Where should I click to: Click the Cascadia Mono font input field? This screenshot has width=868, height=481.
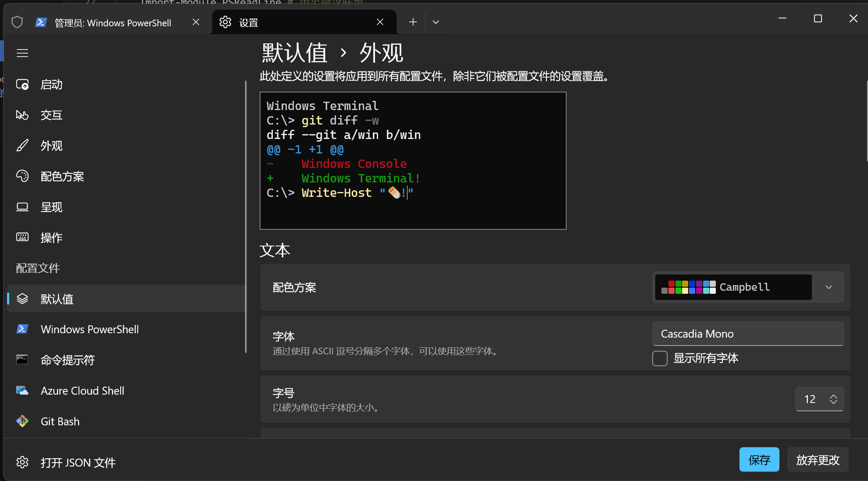tap(747, 334)
